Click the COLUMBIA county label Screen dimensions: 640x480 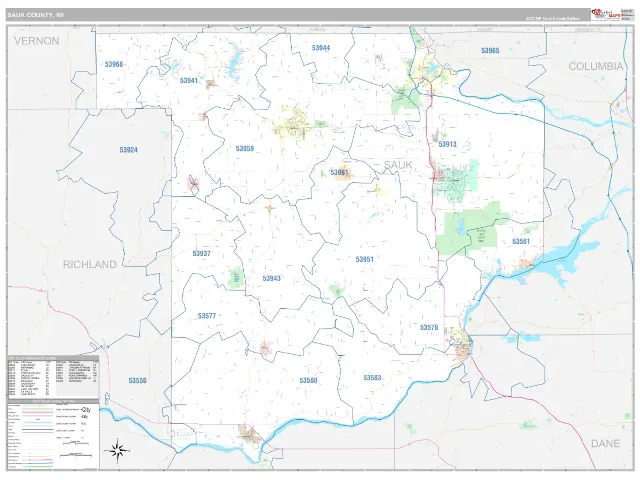coord(596,66)
